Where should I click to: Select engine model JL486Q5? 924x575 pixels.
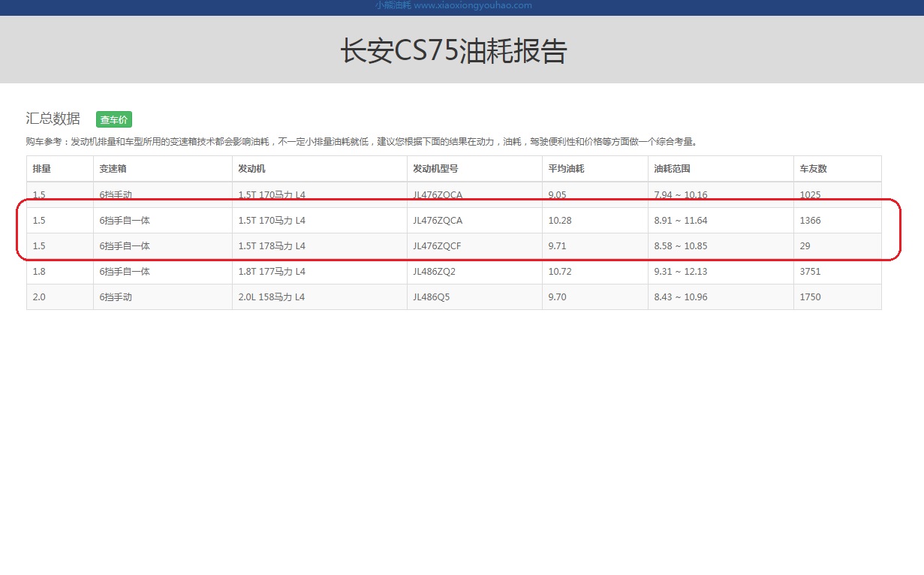click(432, 297)
